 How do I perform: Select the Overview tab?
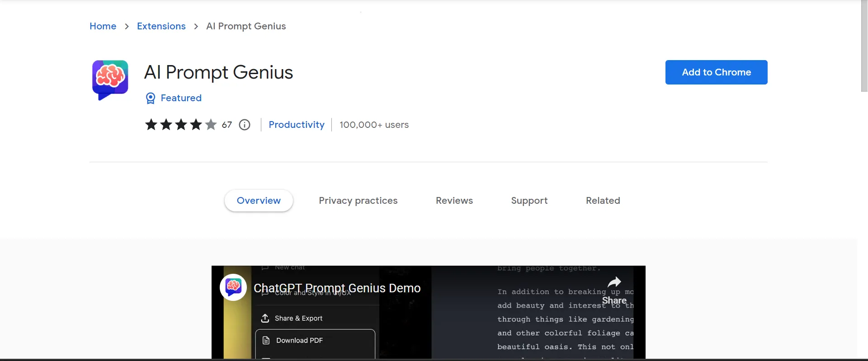tap(259, 201)
